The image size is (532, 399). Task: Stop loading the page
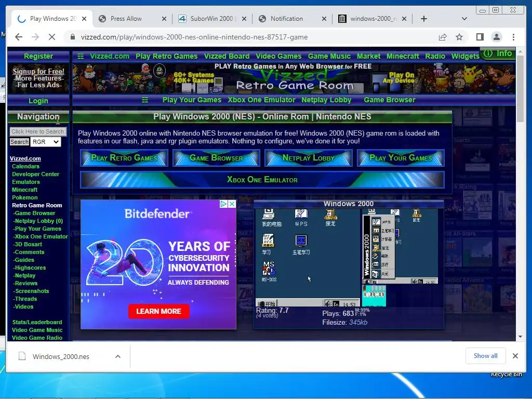tap(51, 37)
